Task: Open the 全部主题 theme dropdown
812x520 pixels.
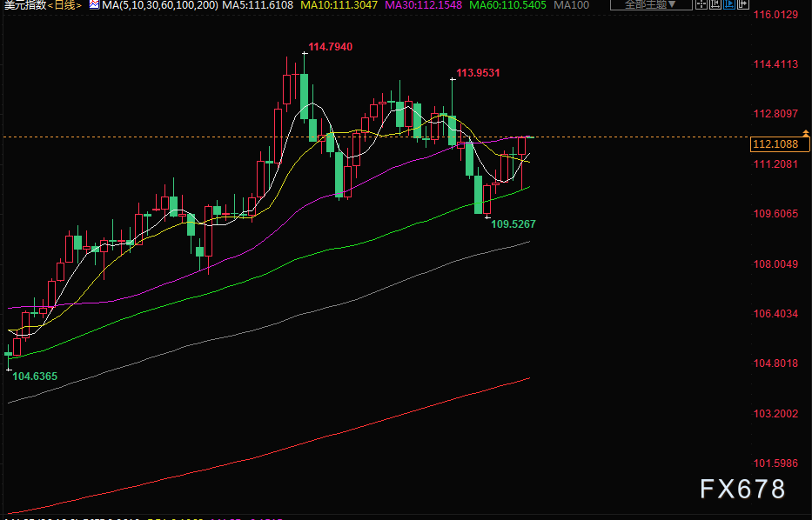Action: coord(652,4)
